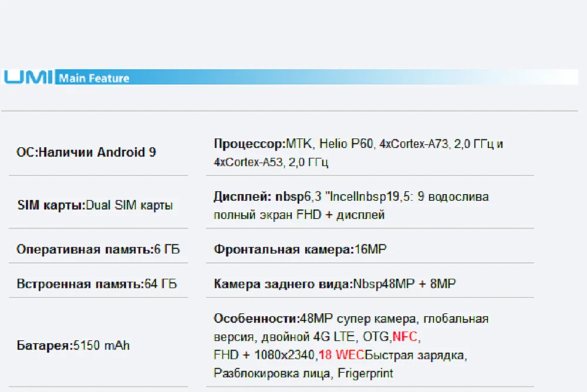The height and width of the screenshot is (392, 587).
Task: Click the red NFC text
Action: coord(404,337)
